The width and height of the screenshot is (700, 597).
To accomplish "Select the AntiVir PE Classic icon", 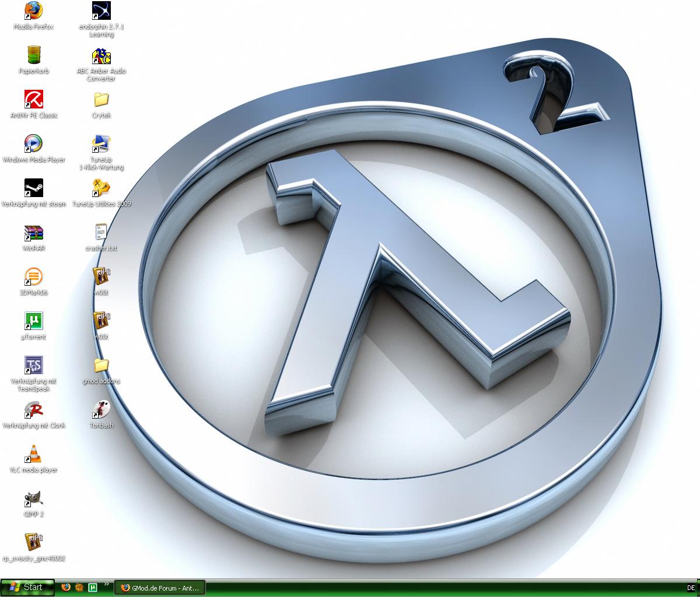I will coord(34,100).
